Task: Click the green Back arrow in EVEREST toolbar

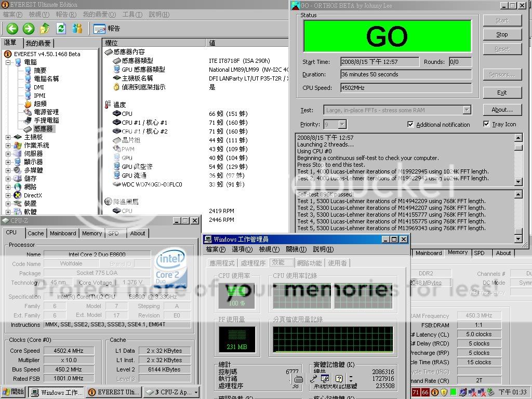Action: (x=12, y=29)
